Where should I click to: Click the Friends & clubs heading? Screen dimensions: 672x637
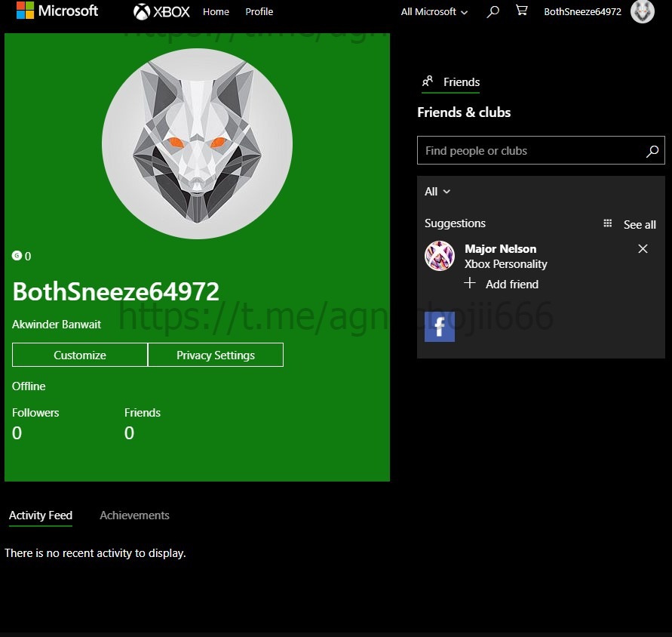tap(464, 112)
